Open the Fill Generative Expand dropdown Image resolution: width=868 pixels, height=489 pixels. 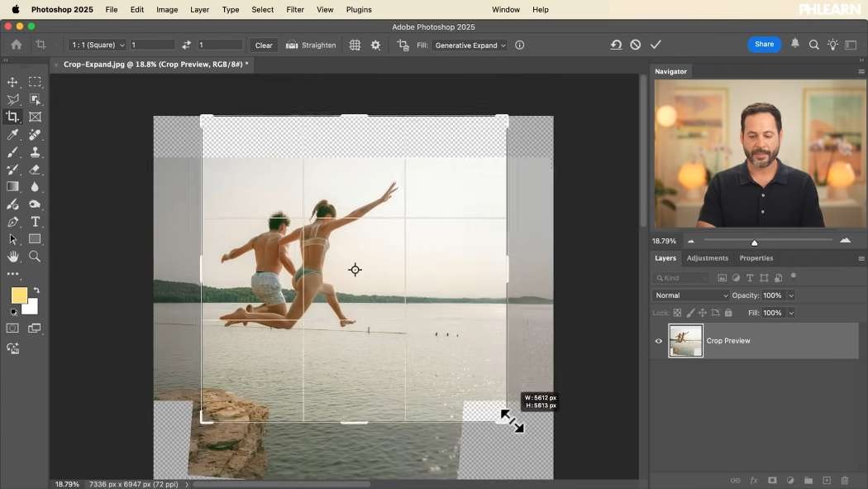[470, 46]
